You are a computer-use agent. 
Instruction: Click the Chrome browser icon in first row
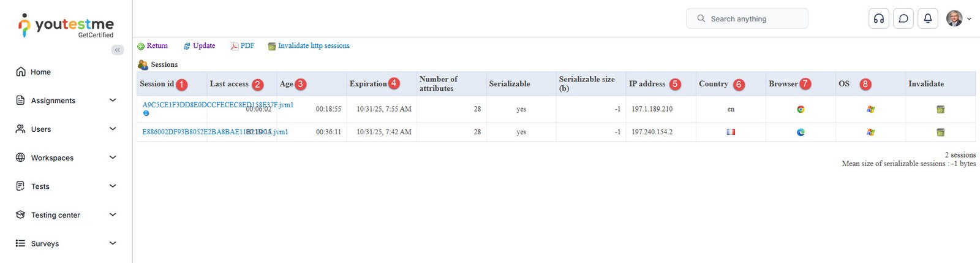(801, 109)
